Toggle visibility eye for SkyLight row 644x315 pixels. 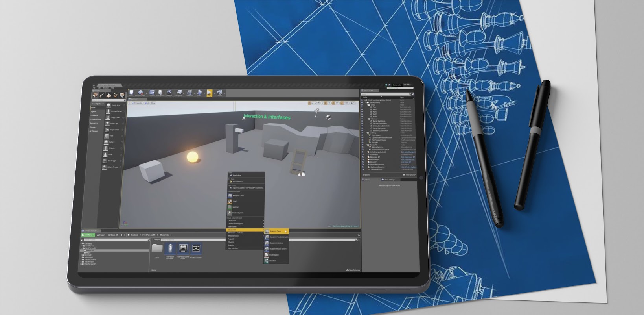coord(362,143)
